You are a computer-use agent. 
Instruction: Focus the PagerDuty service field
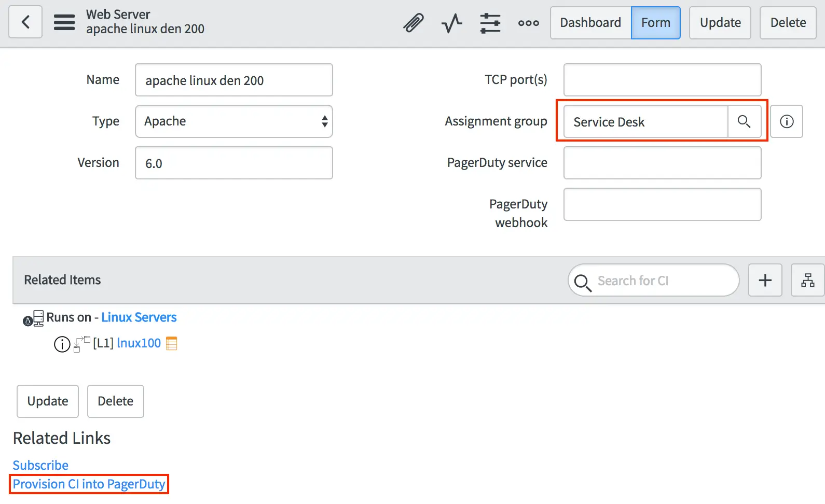(x=663, y=163)
